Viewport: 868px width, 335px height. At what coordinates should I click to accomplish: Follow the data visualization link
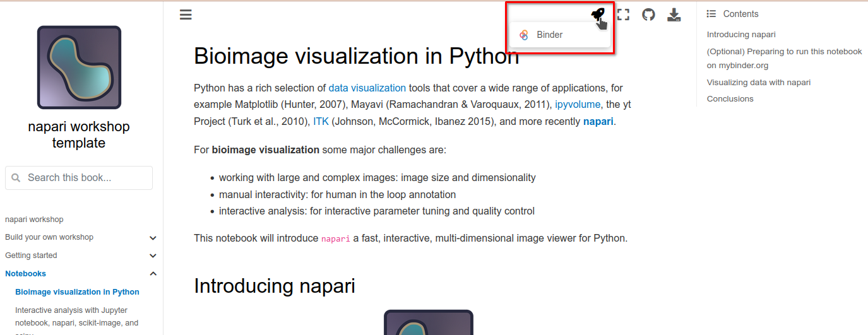pyautogui.click(x=367, y=88)
